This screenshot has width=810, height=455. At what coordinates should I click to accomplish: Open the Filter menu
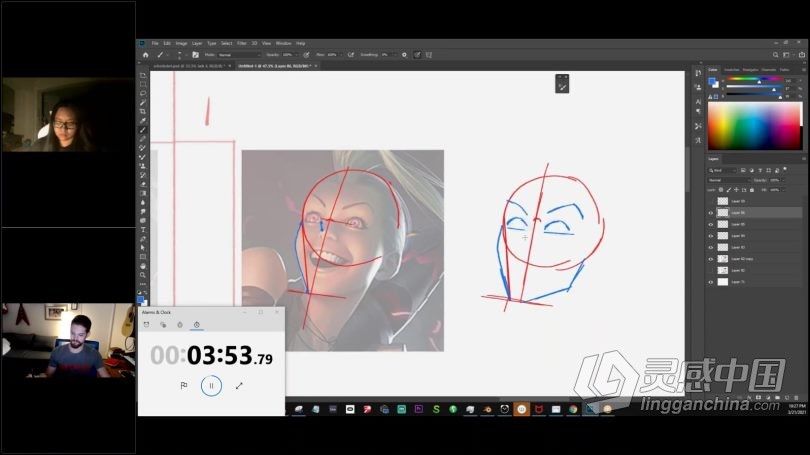point(242,43)
